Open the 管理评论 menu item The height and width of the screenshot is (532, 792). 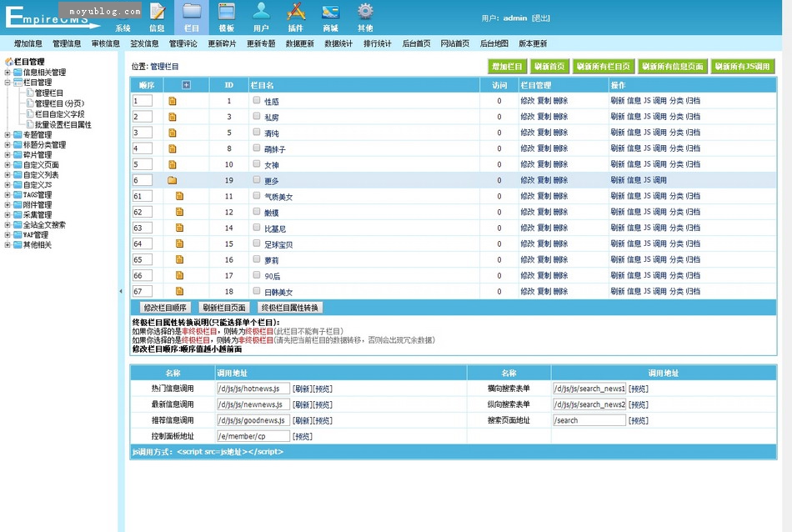tap(183, 43)
